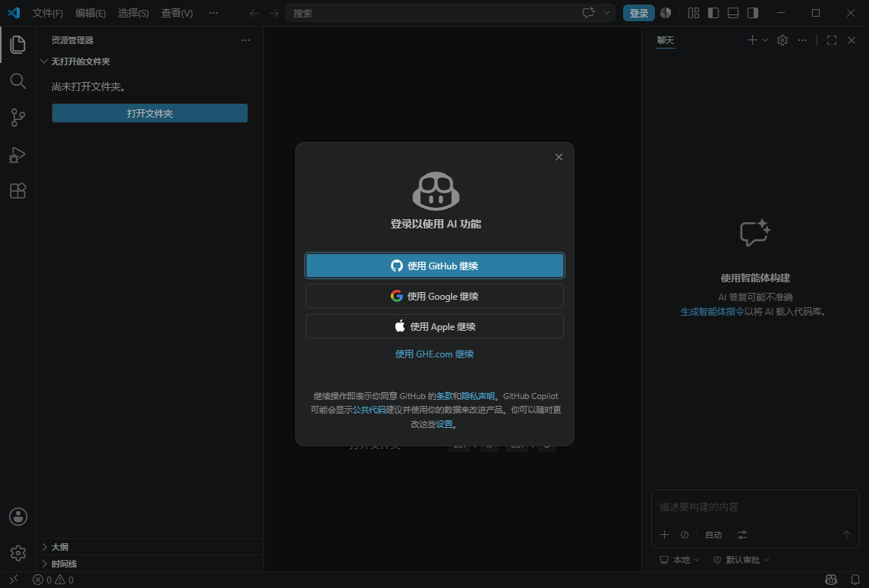The height and width of the screenshot is (588, 869).
Task: Toggle the bottom panel
Action: (732, 13)
